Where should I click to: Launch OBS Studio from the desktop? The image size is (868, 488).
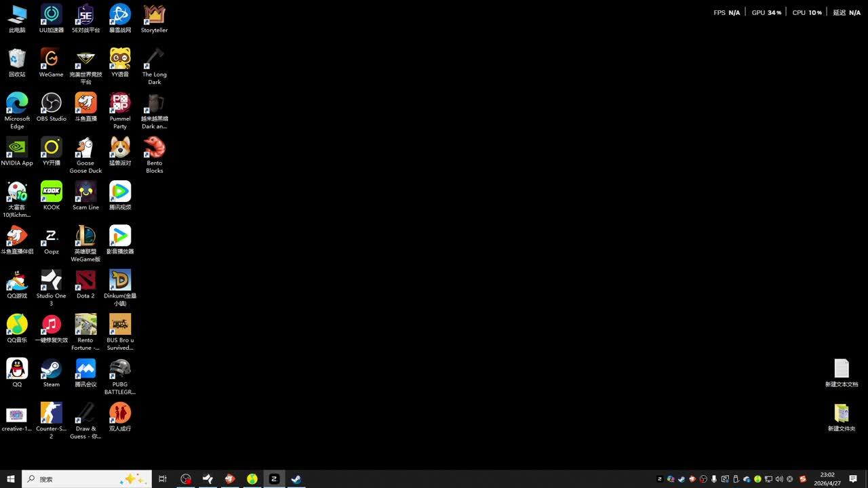pos(52,104)
